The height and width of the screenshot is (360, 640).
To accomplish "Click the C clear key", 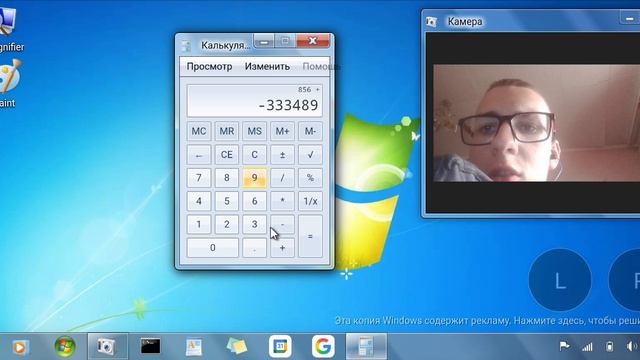I will pyautogui.click(x=254, y=155).
